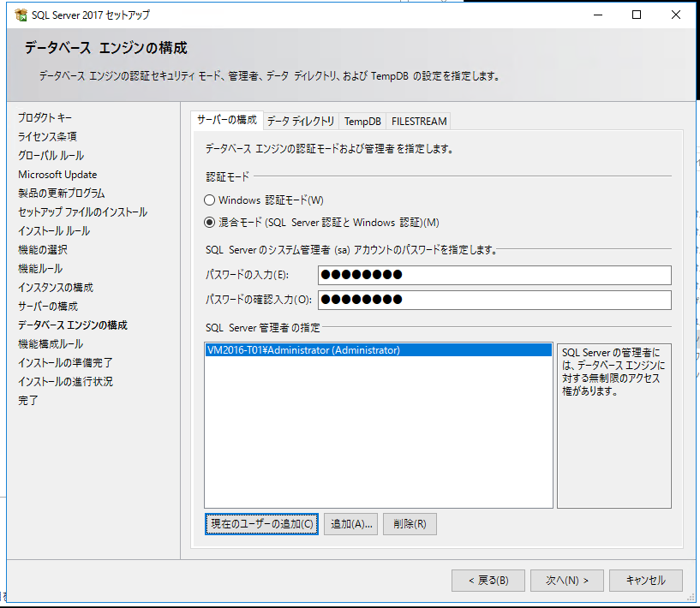Click データベース エンジンの構成 sidebar step
The image size is (700, 608).
point(73,325)
